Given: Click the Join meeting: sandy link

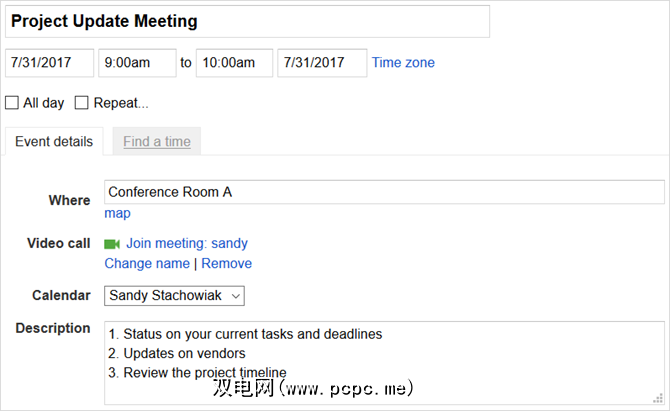Looking at the screenshot, I should click(x=187, y=243).
